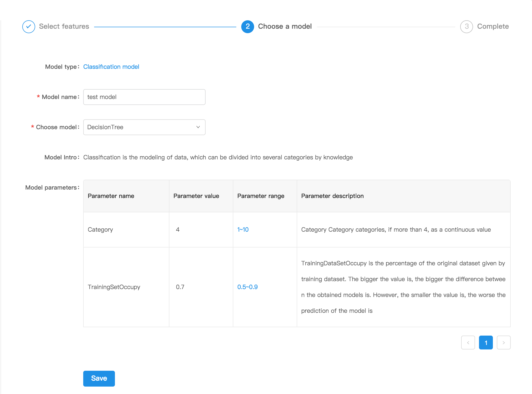Click the Parameter description column header

332,196
